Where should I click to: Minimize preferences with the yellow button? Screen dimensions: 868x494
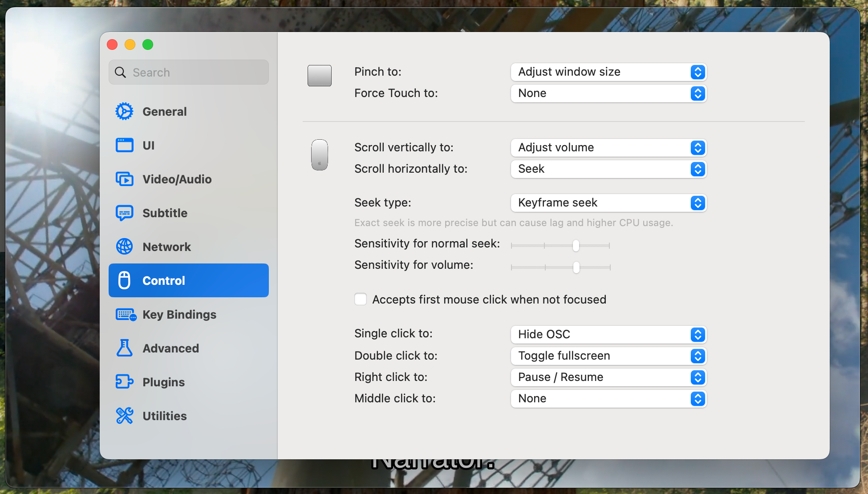[x=130, y=45]
